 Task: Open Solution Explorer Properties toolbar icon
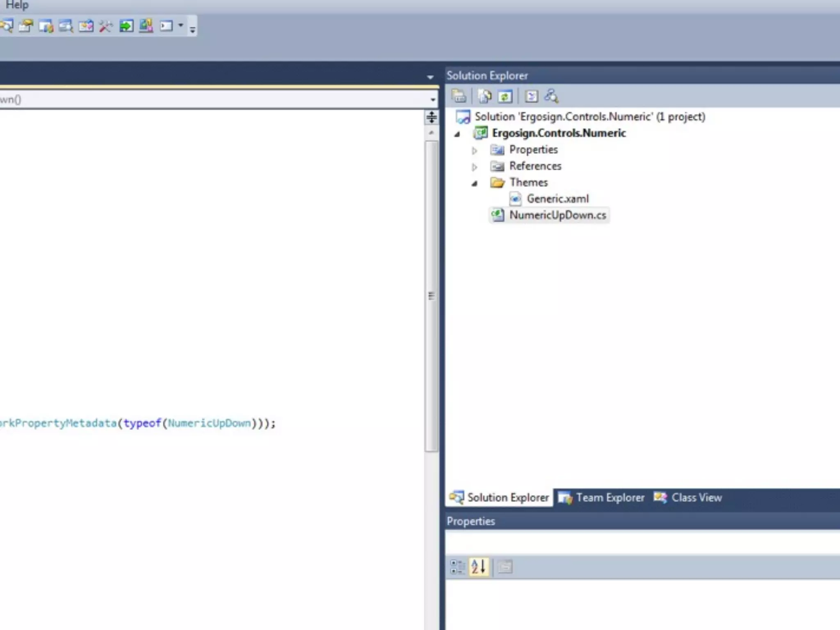[x=459, y=97]
